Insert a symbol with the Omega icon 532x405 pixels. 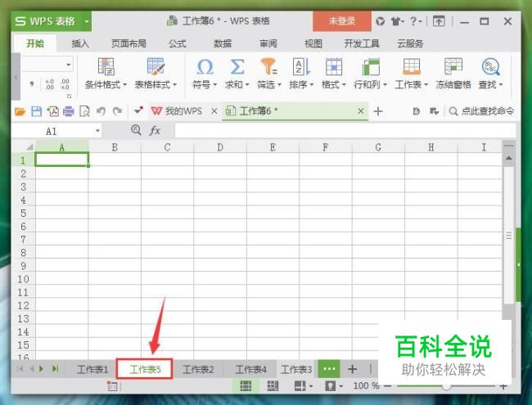pyautogui.click(x=205, y=66)
